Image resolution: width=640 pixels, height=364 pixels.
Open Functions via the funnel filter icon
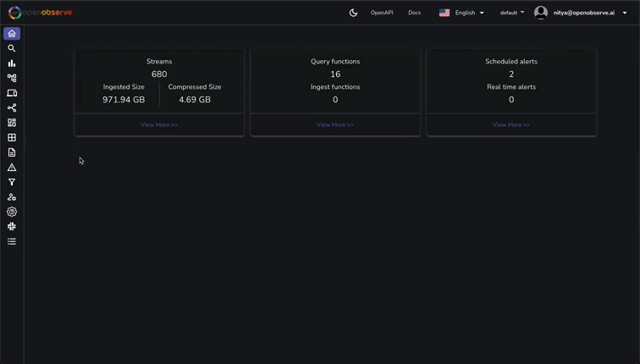(12, 182)
